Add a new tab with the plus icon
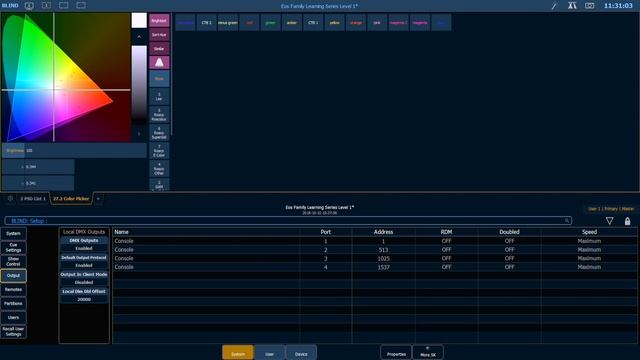 coord(98,199)
